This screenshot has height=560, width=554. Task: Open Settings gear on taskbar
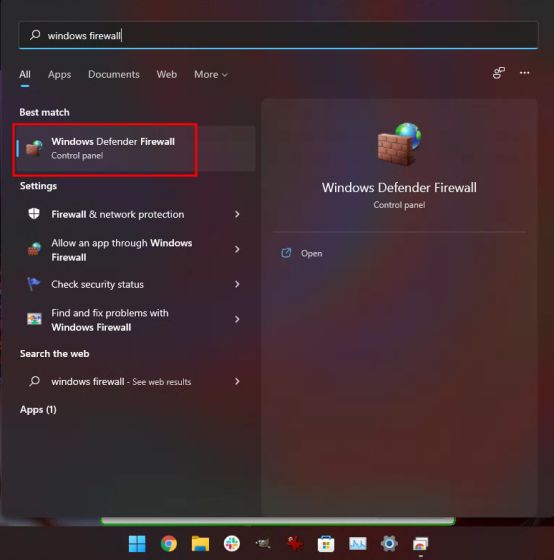[389, 544]
